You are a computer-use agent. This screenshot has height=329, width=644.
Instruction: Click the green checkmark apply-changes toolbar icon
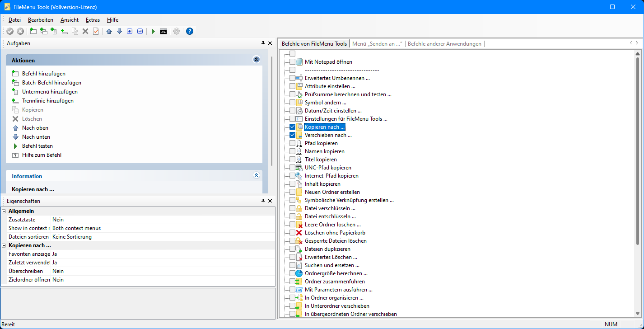(x=10, y=31)
